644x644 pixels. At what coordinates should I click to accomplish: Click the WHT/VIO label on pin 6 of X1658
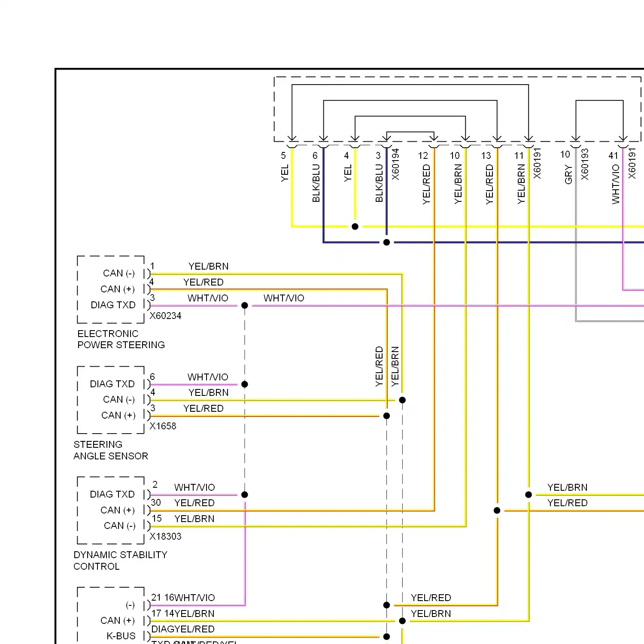tap(208, 377)
